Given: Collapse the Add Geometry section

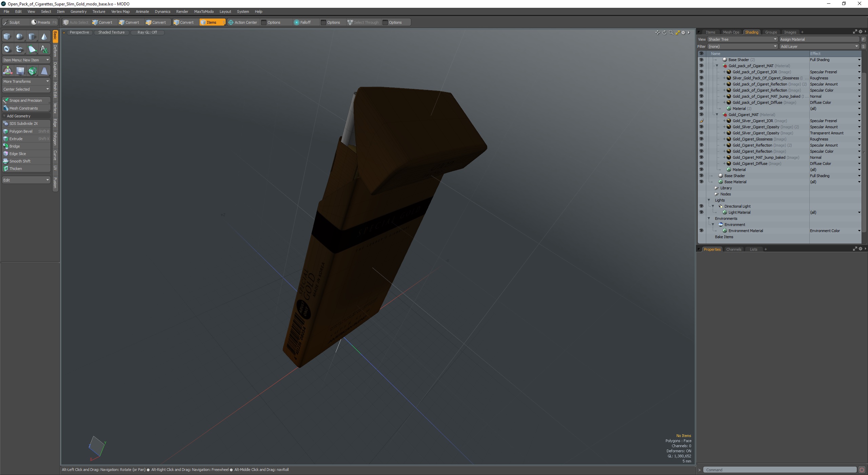Looking at the screenshot, I should point(4,116).
